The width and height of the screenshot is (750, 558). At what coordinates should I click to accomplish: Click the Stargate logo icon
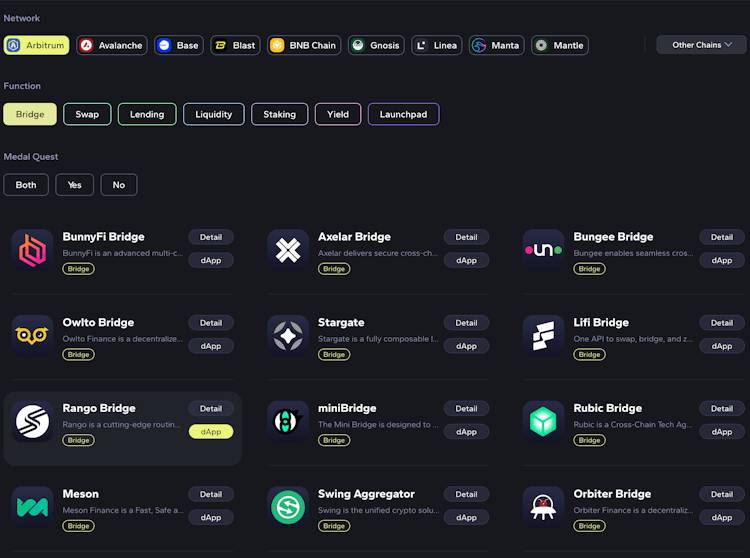coord(288,336)
